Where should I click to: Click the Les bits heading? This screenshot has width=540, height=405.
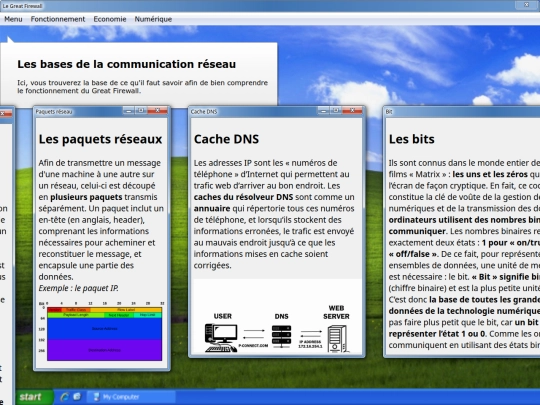pyautogui.click(x=412, y=139)
